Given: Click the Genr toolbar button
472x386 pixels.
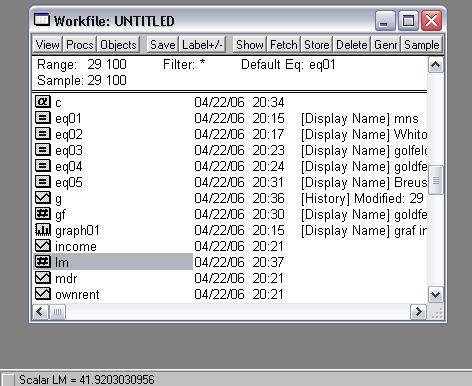Looking at the screenshot, I should coord(385,44).
